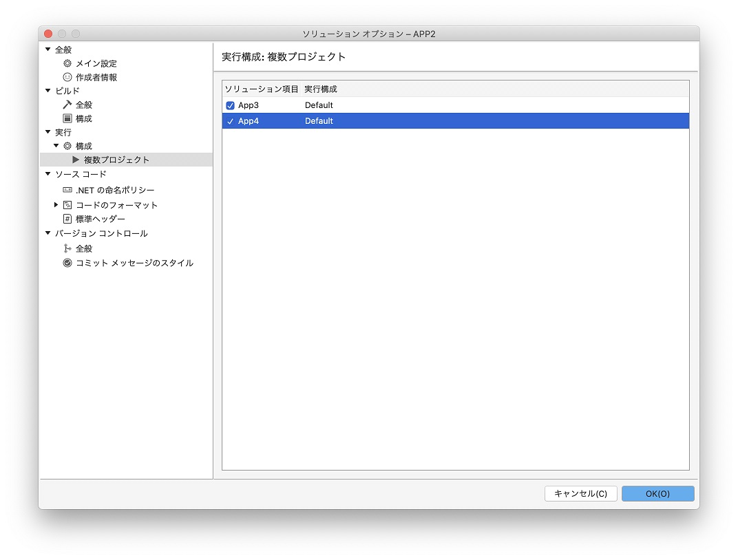The height and width of the screenshot is (560, 738).
Task: Click the 実行 section label
Action: tap(63, 133)
